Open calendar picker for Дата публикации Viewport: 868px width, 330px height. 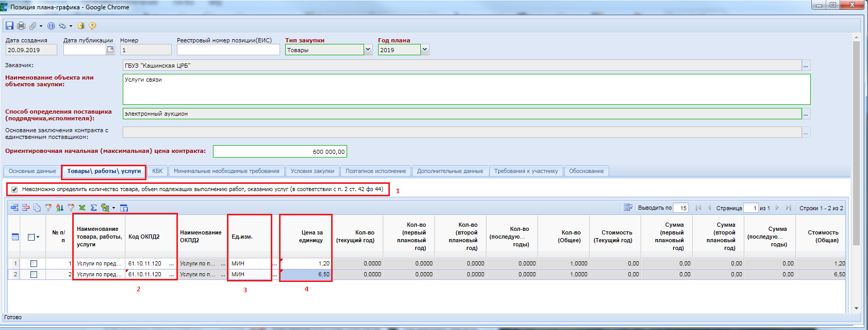click(110, 50)
